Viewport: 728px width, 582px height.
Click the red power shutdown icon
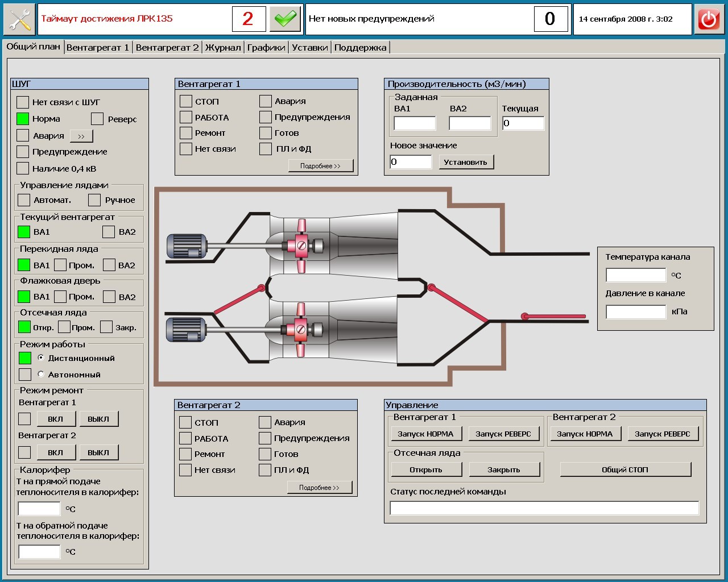(709, 19)
